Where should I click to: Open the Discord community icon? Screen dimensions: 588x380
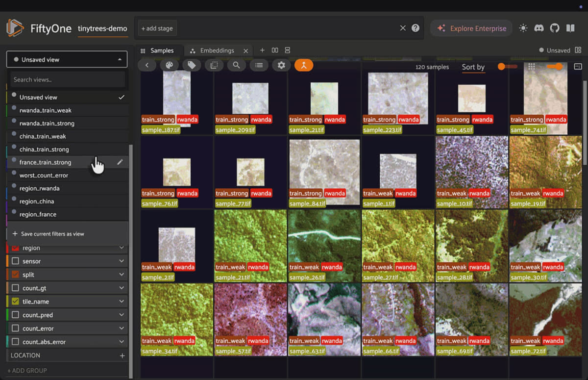coord(539,28)
